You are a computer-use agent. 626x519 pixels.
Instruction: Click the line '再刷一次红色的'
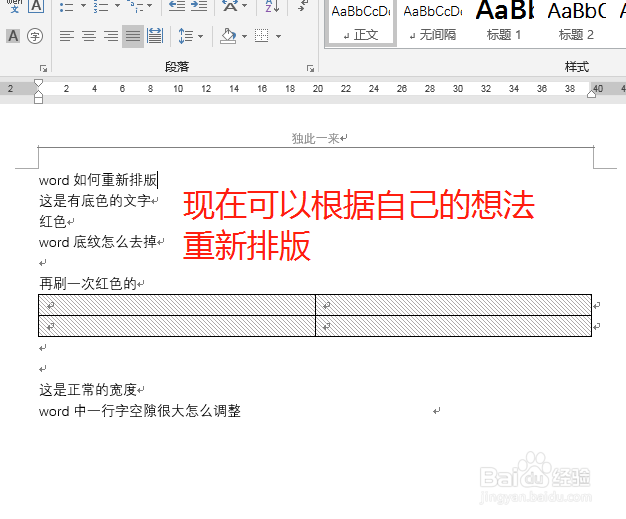[88, 284]
